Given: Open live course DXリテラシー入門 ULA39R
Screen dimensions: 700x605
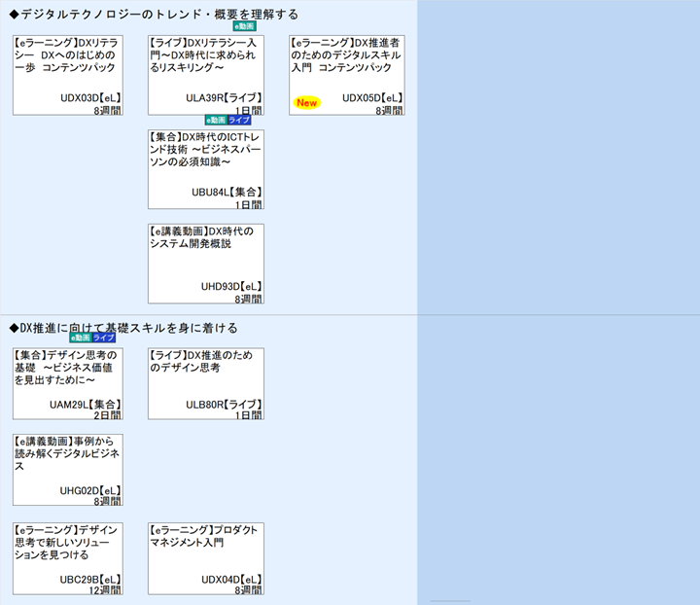Looking at the screenshot, I should [205, 75].
